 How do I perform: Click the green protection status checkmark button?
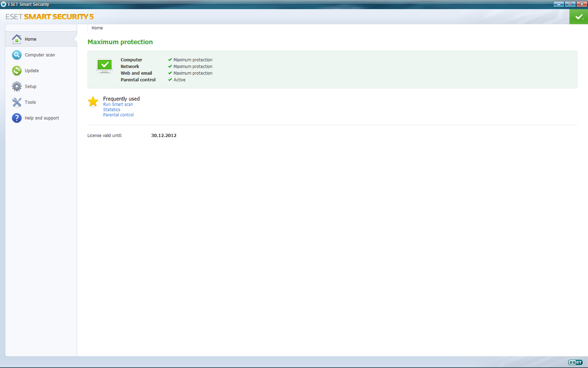pyautogui.click(x=579, y=17)
